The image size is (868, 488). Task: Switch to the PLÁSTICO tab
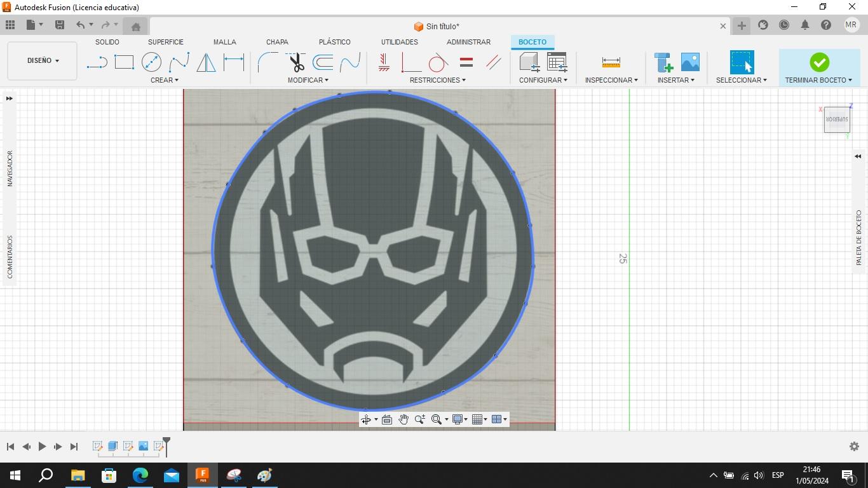click(335, 42)
